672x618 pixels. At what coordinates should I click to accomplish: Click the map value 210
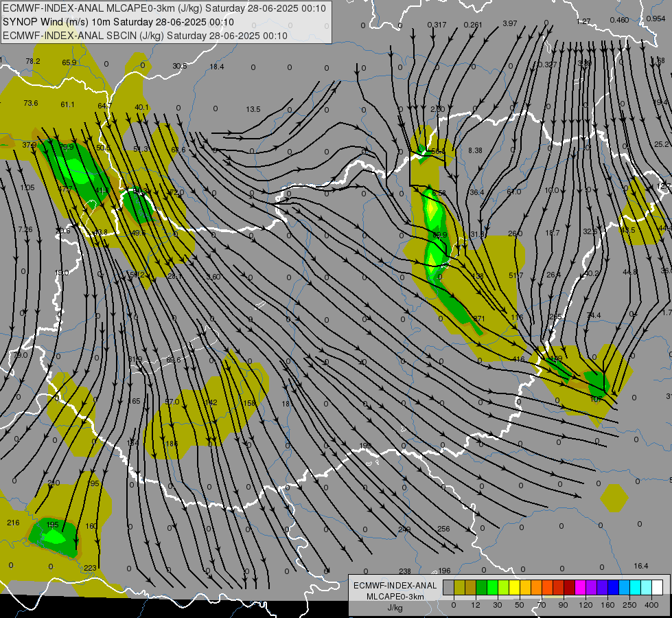pyautogui.click(x=54, y=483)
